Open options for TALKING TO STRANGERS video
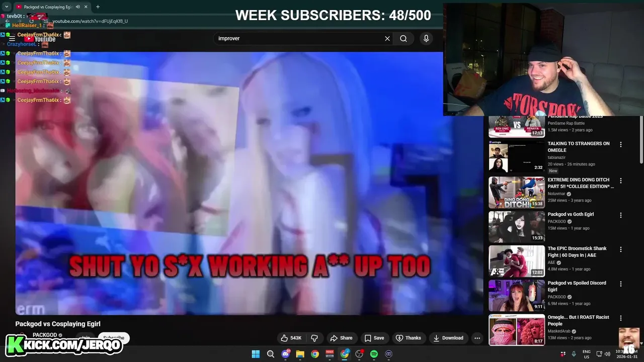 (621, 144)
